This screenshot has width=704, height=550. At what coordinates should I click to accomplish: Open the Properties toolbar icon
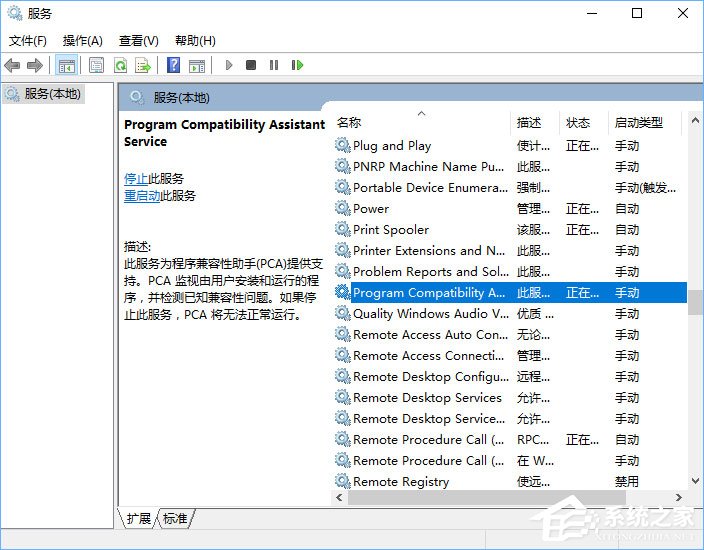(97, 66)
